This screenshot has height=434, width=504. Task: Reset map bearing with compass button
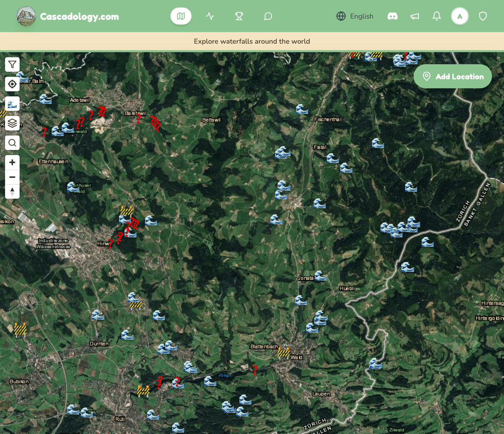click(12, 191)
